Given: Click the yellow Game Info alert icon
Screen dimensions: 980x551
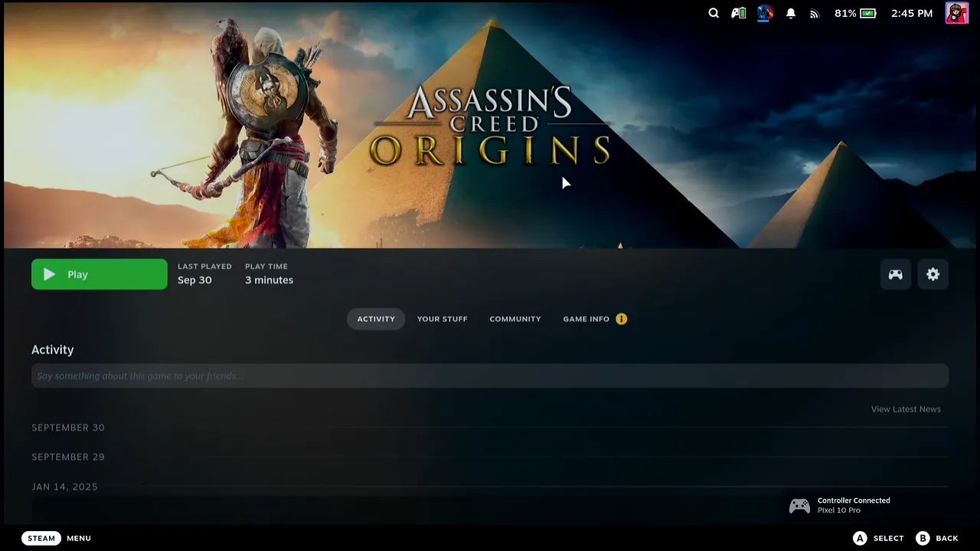Looking at the screenshot, I should pyautogui.click(x=621, y=318).
